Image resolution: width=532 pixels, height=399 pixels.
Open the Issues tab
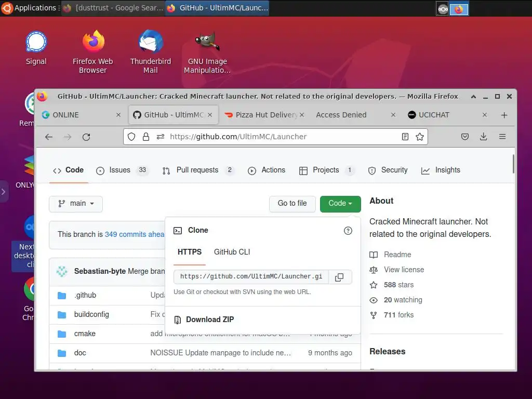122,170
